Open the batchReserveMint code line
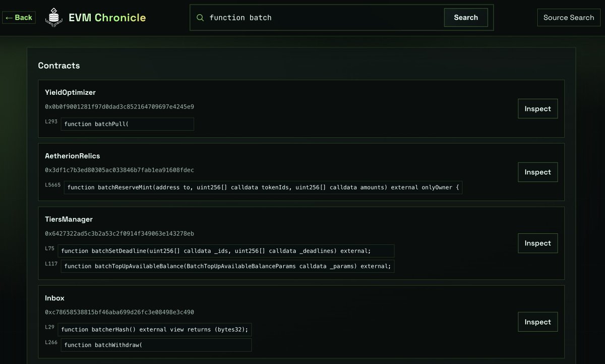Viewport: 605px width, 364px height. coord(263,188)
